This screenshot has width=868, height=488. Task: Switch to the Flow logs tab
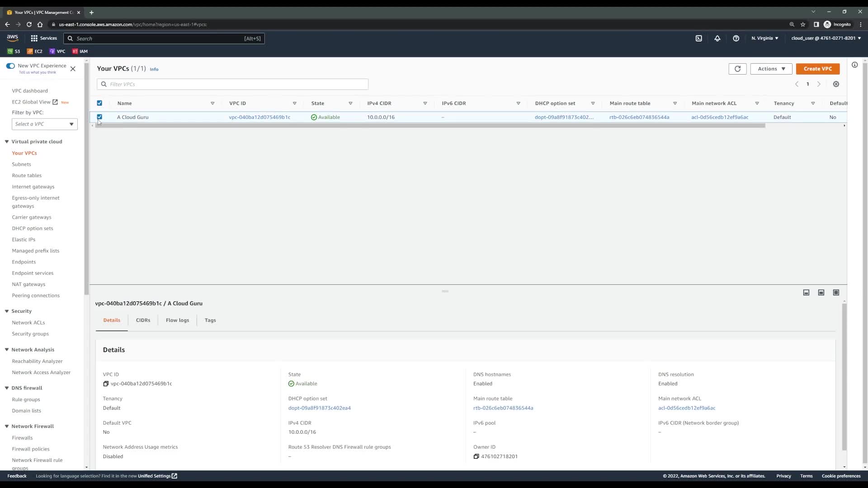[177, 320]
